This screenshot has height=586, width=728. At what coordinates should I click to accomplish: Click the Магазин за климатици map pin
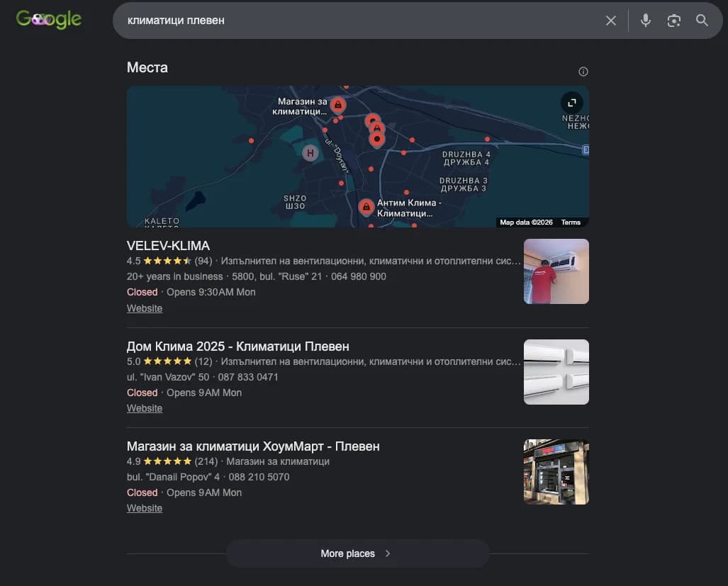(x=338, y=106)
